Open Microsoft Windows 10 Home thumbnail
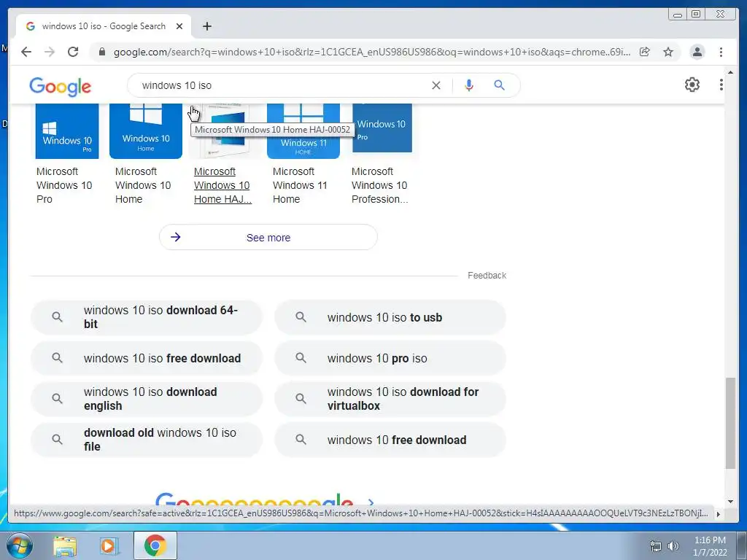The height and width of the screenshot is (560, 747). [146, 131]
